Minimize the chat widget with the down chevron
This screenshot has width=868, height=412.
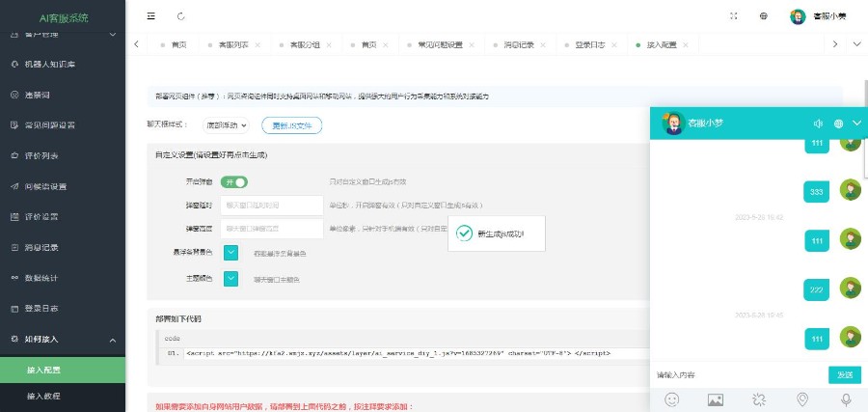(857, 123)
